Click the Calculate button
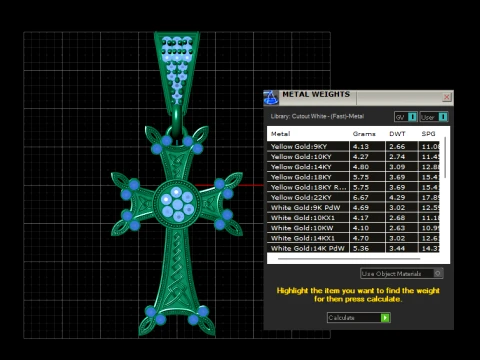 [359, 318]
